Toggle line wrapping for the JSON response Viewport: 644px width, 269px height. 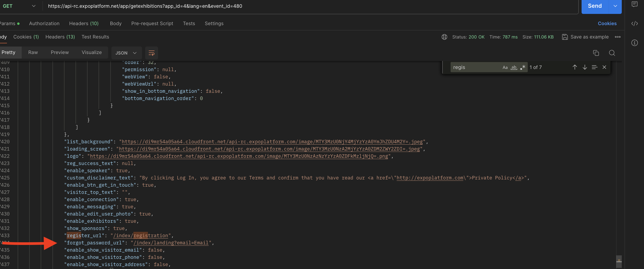(x=151, y=53)
